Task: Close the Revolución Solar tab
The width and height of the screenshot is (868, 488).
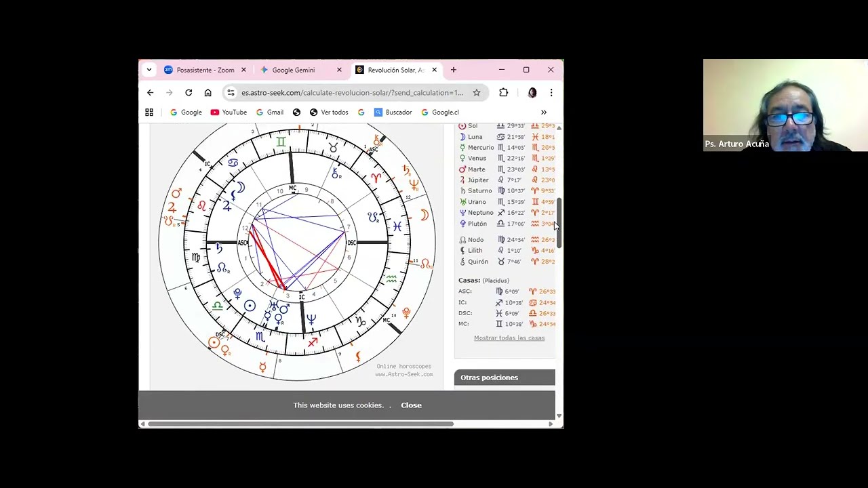Action: pyautogui.click(x=434, y=70)
